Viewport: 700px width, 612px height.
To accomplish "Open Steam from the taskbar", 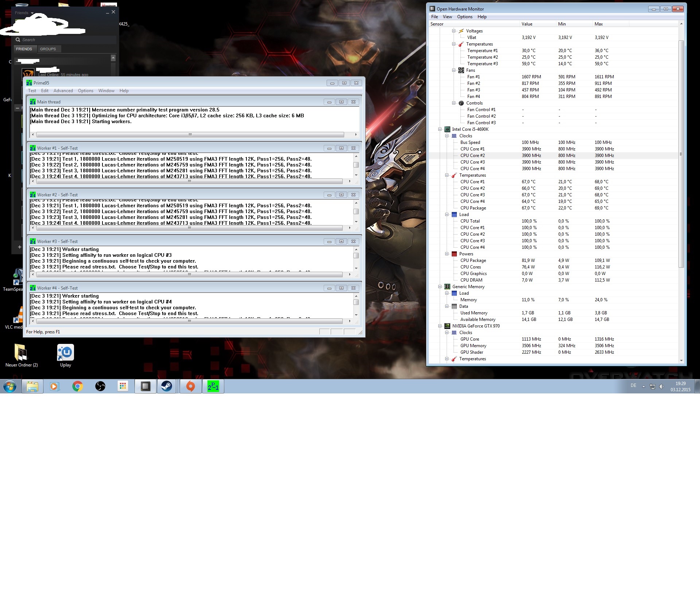I will tap(167, 386).
